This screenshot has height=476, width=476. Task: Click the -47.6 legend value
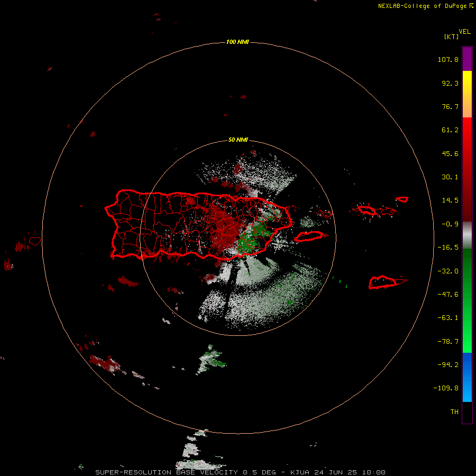tap(448, 295)
